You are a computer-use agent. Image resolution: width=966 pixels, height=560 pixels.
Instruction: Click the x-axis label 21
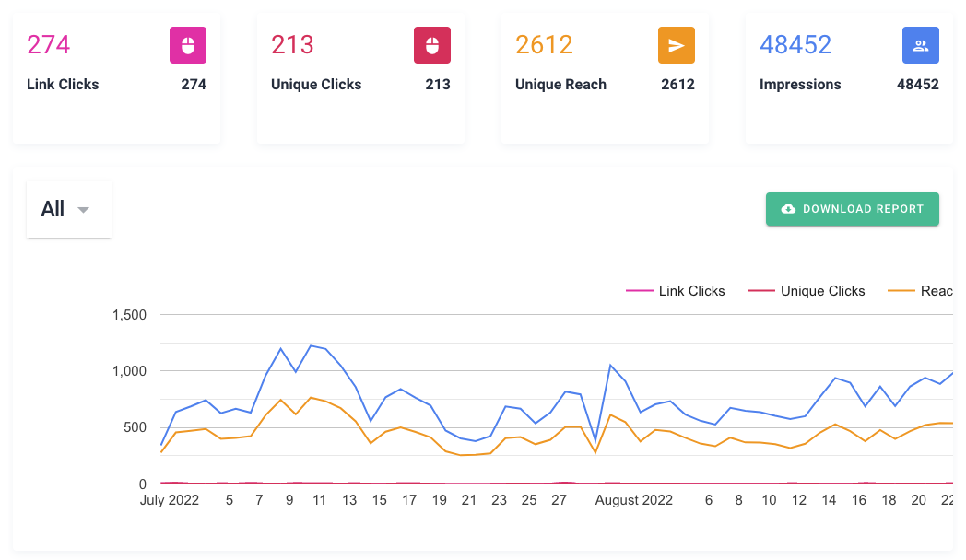[x=469, y=500]
